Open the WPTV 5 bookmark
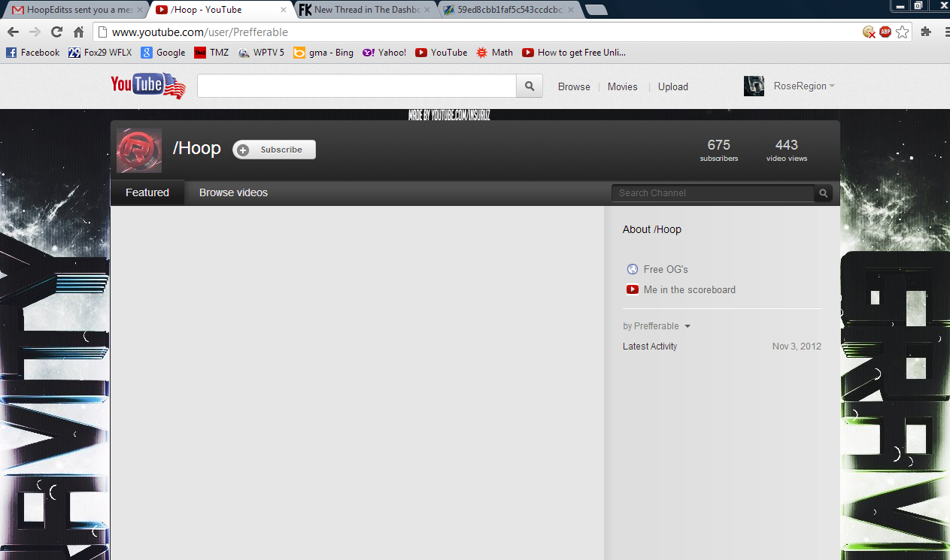Screen dimensions: 950x560 (261, 53)
